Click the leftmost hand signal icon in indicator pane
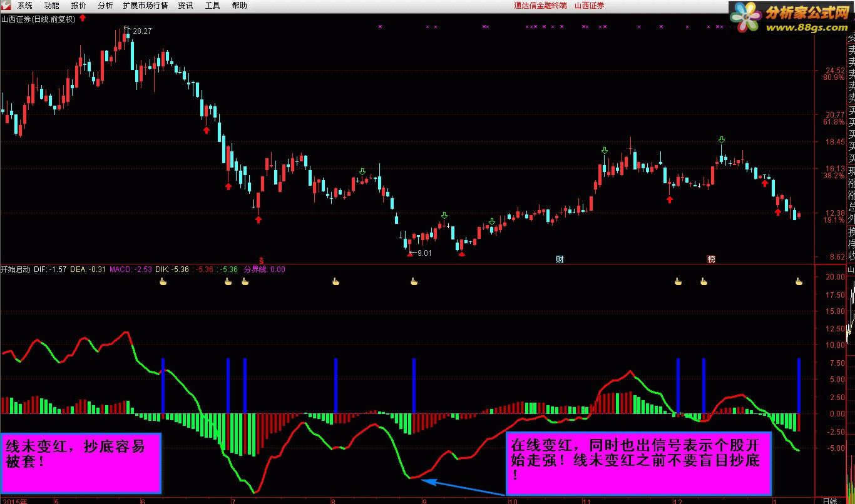Viewport: 855px width, 504px height. tap(163, 282)
